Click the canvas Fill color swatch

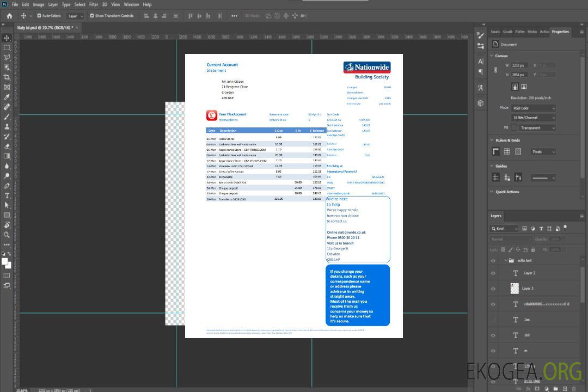[x=514, y=128]
